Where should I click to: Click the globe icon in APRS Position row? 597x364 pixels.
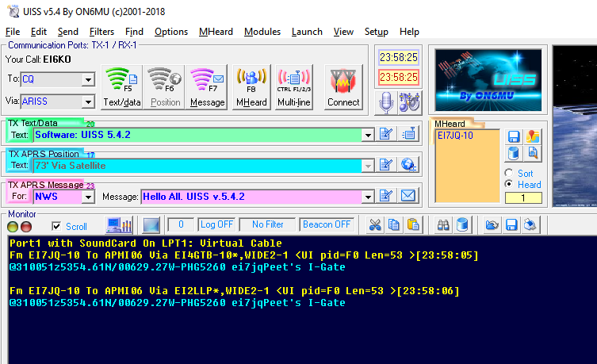point(408,164)
